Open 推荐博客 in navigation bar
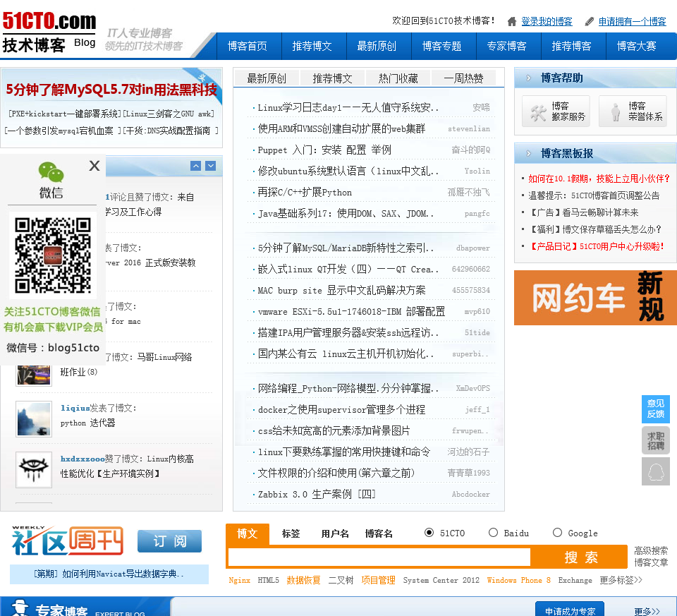 tap(572, 46)
